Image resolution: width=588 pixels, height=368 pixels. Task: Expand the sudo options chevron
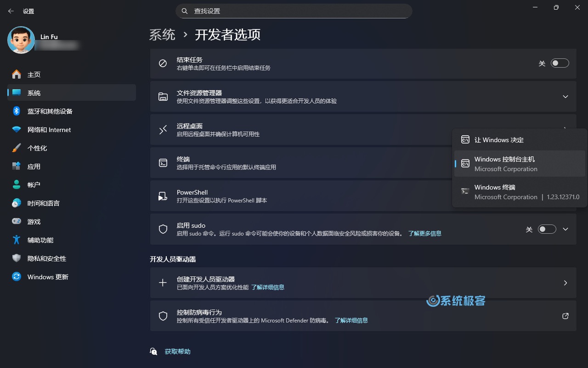pyautogui.click(x=565, y=229)
